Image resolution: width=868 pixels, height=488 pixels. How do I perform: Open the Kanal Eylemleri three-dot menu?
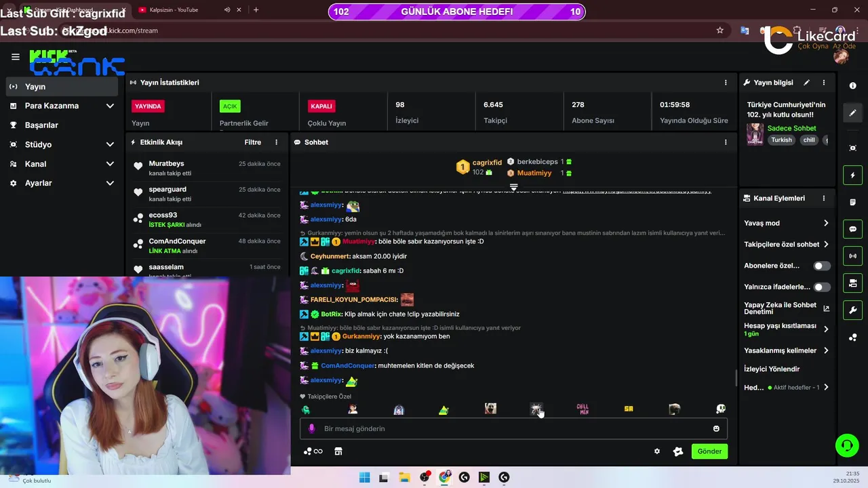tap(824, 199)
